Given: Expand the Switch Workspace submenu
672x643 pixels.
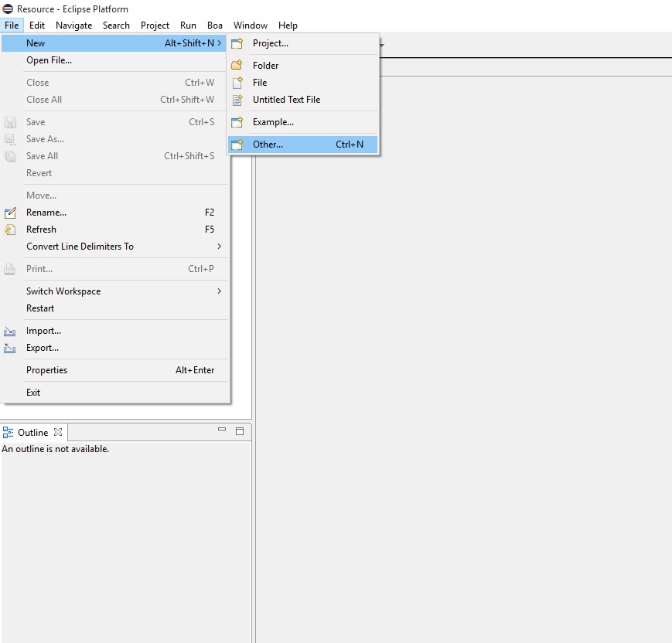Looking at the screenshot, I should pyautogui.click(x=219, y=291).
